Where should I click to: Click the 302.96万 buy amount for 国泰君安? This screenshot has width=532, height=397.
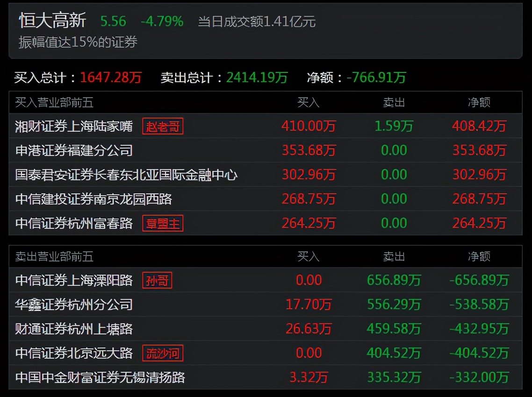pos(309,175)
